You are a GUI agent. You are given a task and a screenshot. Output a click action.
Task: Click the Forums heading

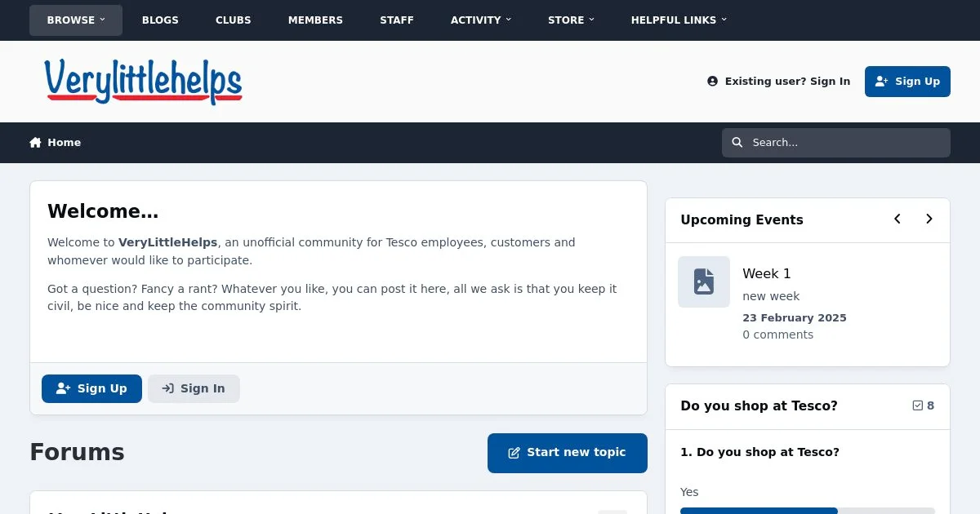pos(78,452)
